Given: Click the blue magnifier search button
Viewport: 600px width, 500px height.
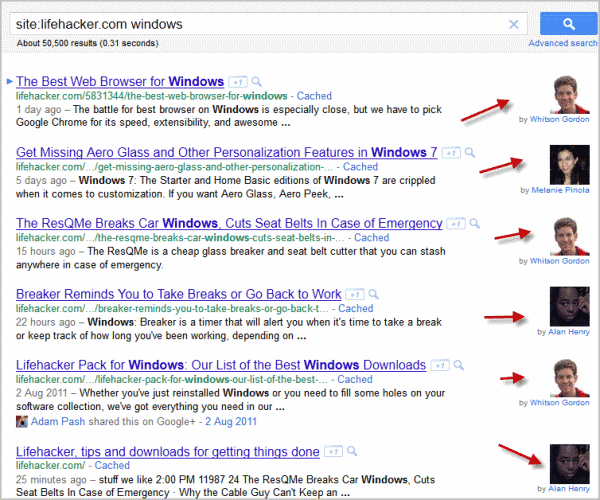Looking at the screenshot, I should [x=569, y=24].
